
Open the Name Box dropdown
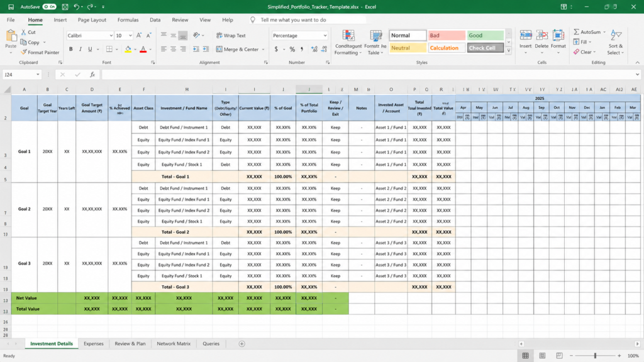(38, 75)
